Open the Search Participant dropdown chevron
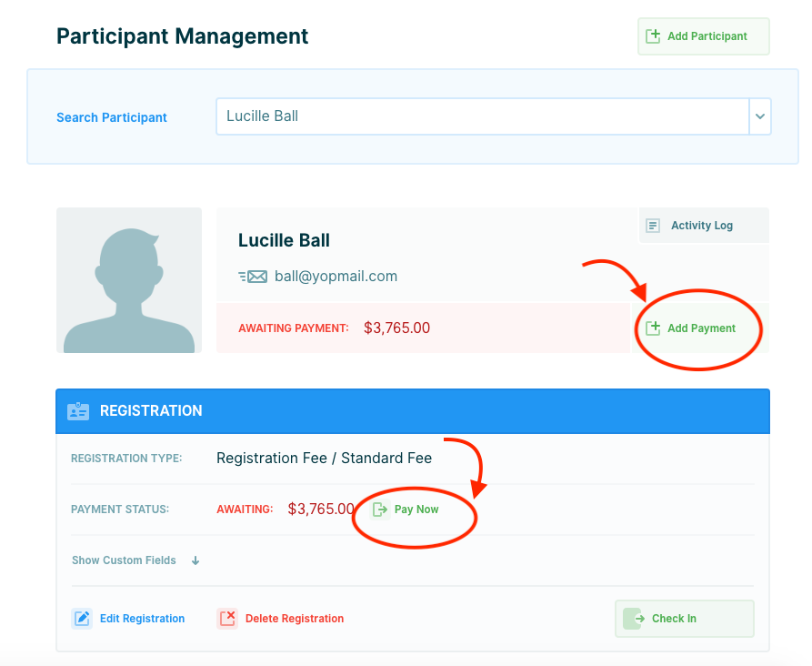Viewport: 812px width, 666px height. point(760,116)
